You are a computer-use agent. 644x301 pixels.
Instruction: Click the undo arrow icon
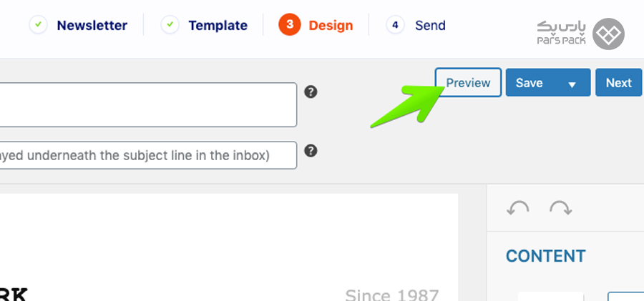tap(517, 208)
